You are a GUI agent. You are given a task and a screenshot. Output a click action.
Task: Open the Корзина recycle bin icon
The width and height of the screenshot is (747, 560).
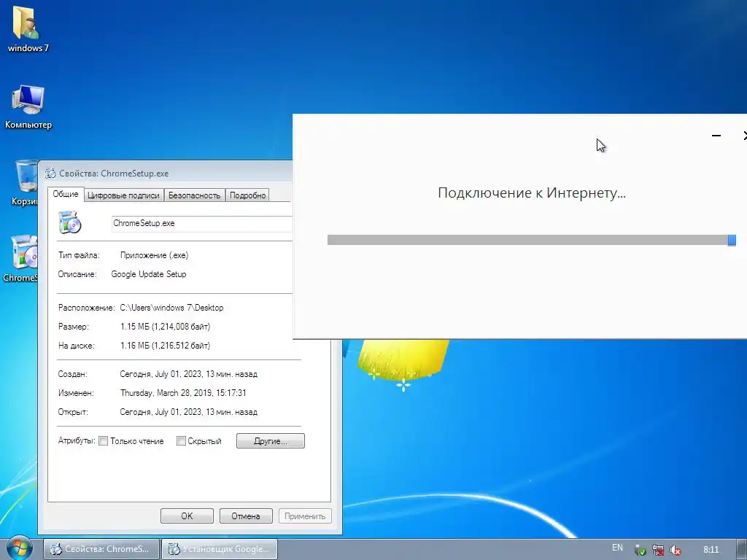point(26,182)
